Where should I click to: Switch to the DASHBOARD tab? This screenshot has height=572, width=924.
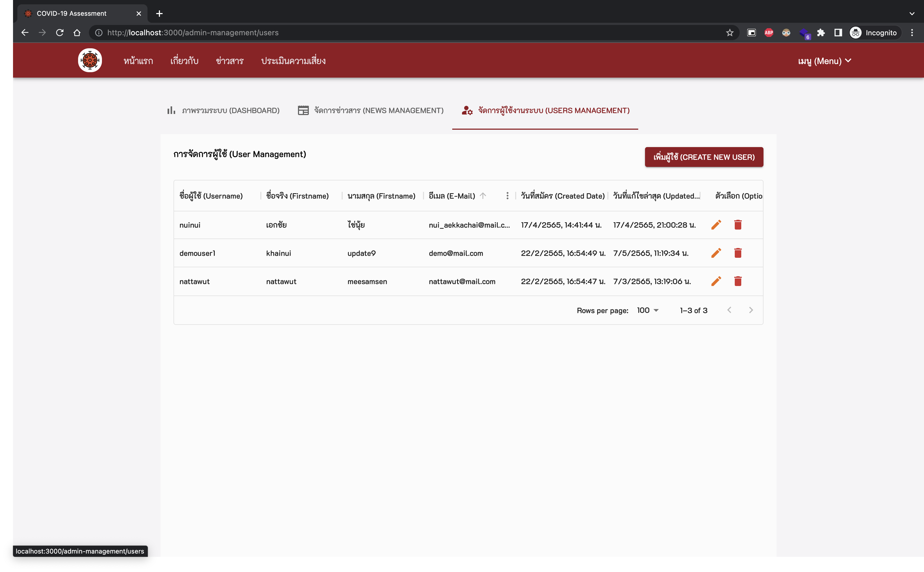click(223, 110)
